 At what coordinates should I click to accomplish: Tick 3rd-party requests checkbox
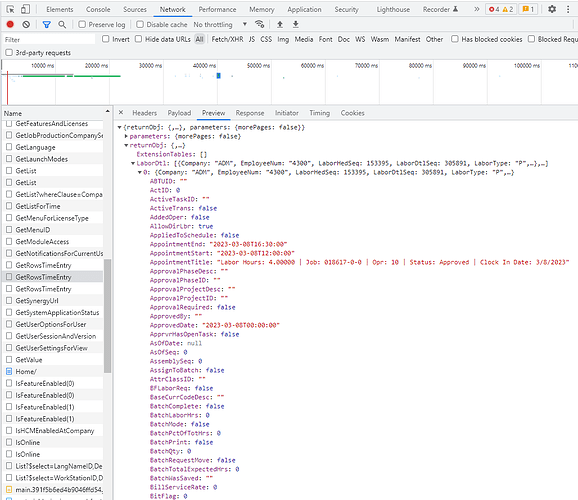pos(9,53)
